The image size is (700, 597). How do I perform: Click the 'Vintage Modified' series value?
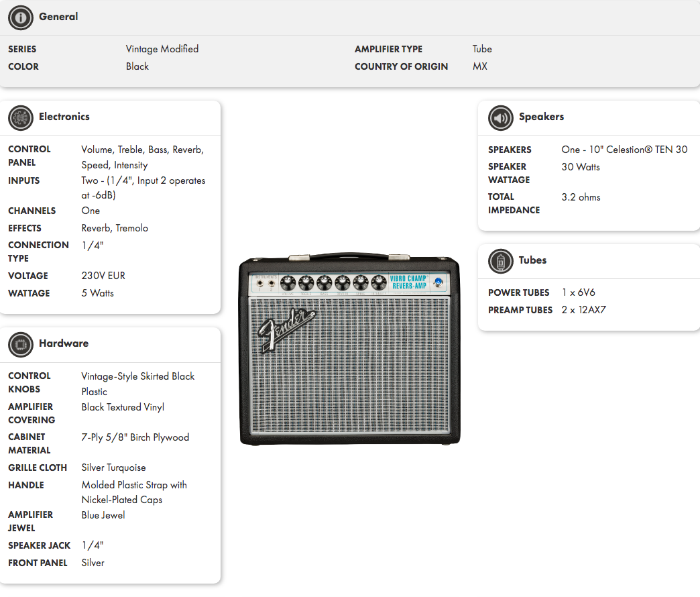coord(162,49)
